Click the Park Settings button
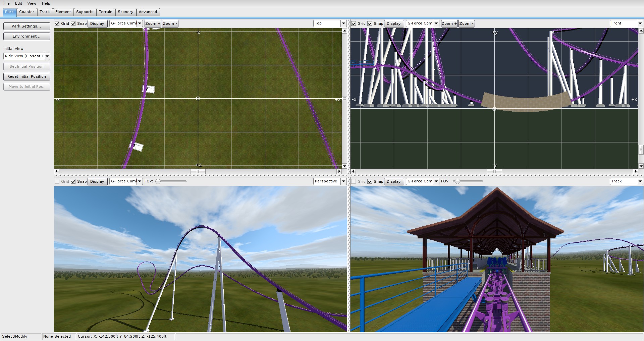644x341 pixels. (x=27, y=26)
